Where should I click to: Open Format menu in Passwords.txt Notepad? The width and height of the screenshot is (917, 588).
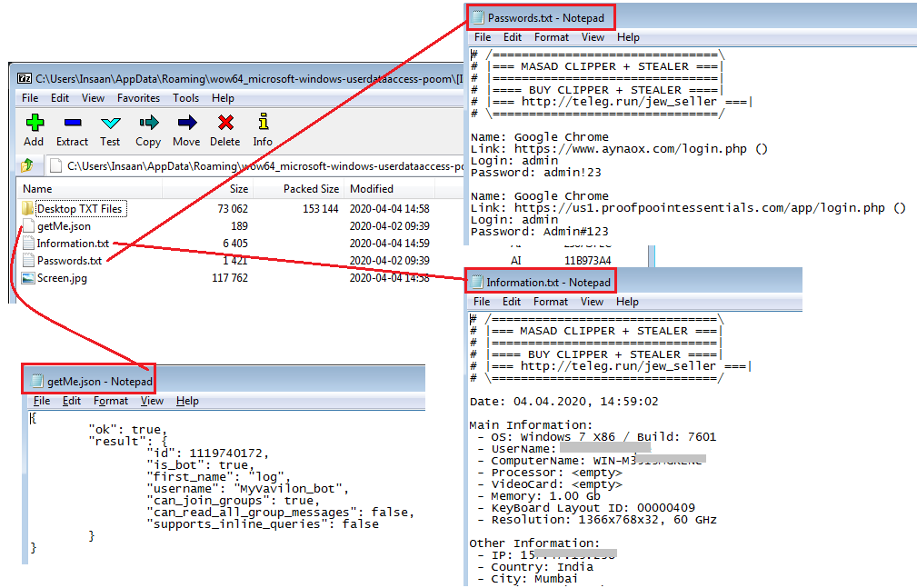[552, 37]
